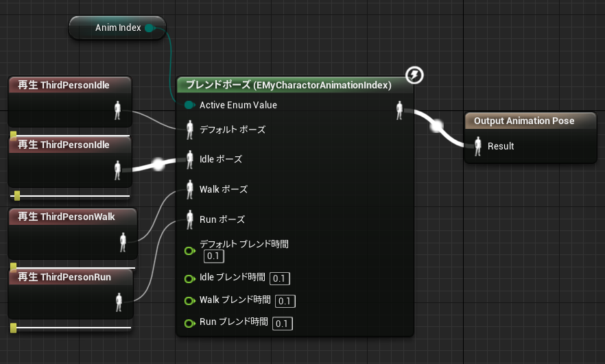Click the output pose pin of 再生 ThirdPersonRun
Image resolution: width=605 pixels, height=364 pixels.
(119, 302)
